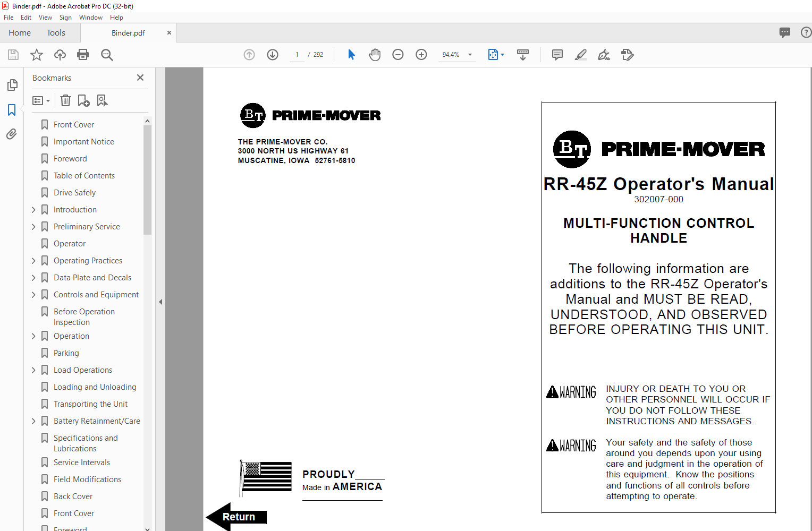Image resolution: width=812 pixels, height=531 pixels.
Task: Select the Foreword bookmark below Important Notice
Action: (70, 159)
